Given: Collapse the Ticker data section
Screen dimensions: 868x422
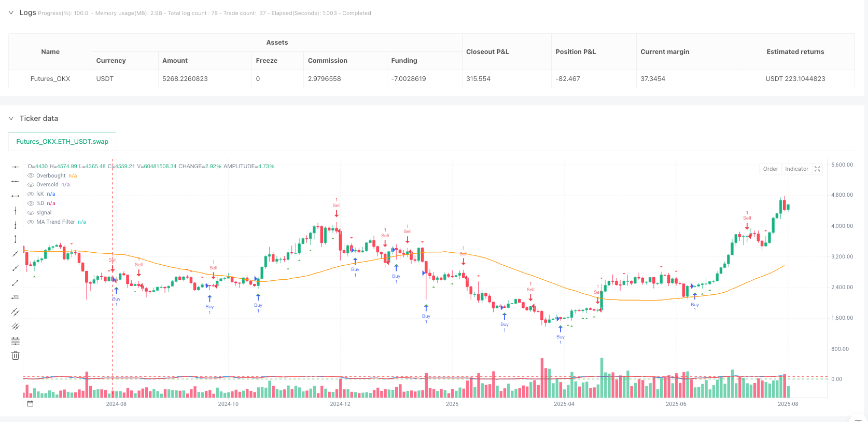Looking at the screenshot, I should coord(11,118).
